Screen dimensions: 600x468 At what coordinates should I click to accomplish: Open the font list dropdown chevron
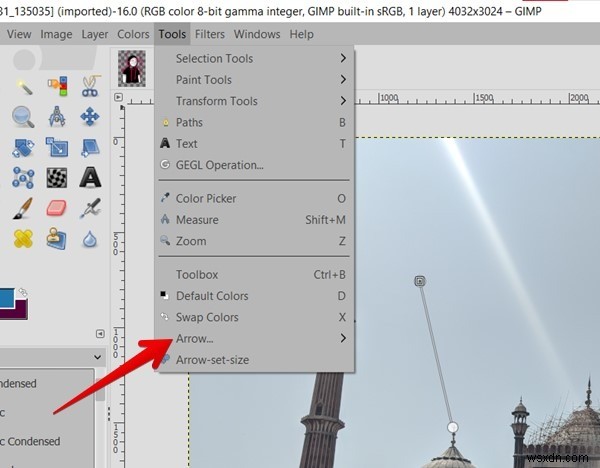point(98,357)
